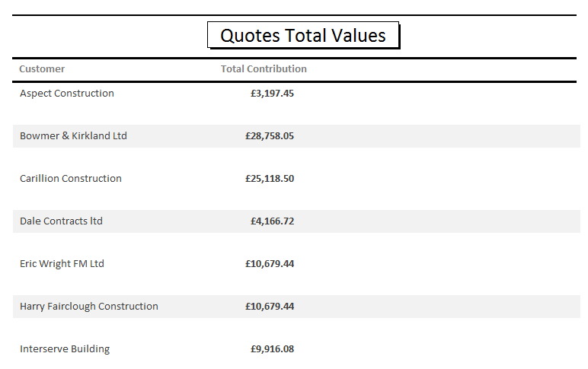Select the Carillion Construction entry

[x=71, y=178]
